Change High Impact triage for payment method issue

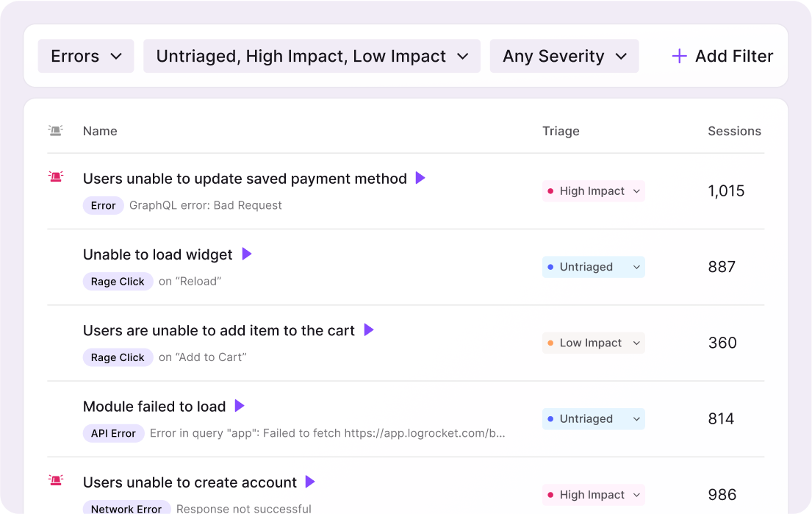594,191
